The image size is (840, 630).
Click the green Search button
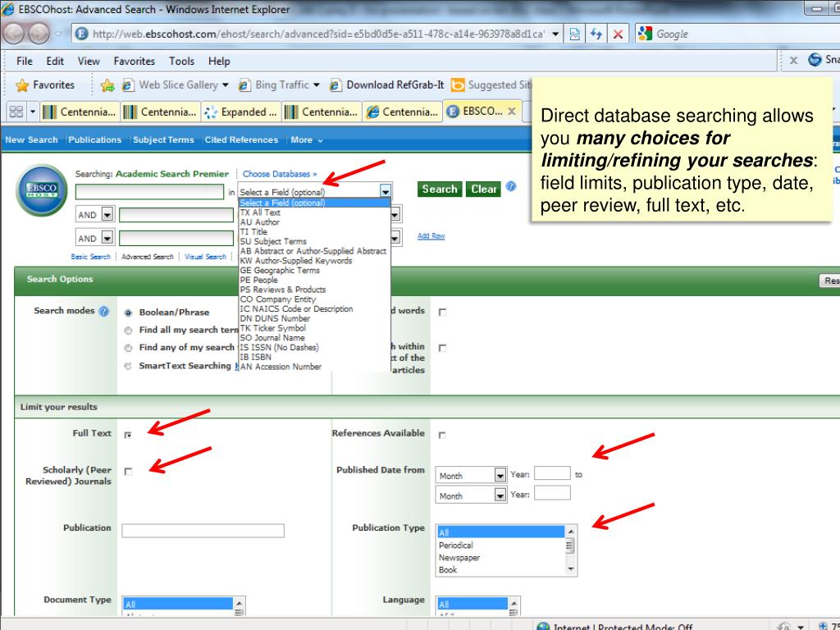(440, 189)
